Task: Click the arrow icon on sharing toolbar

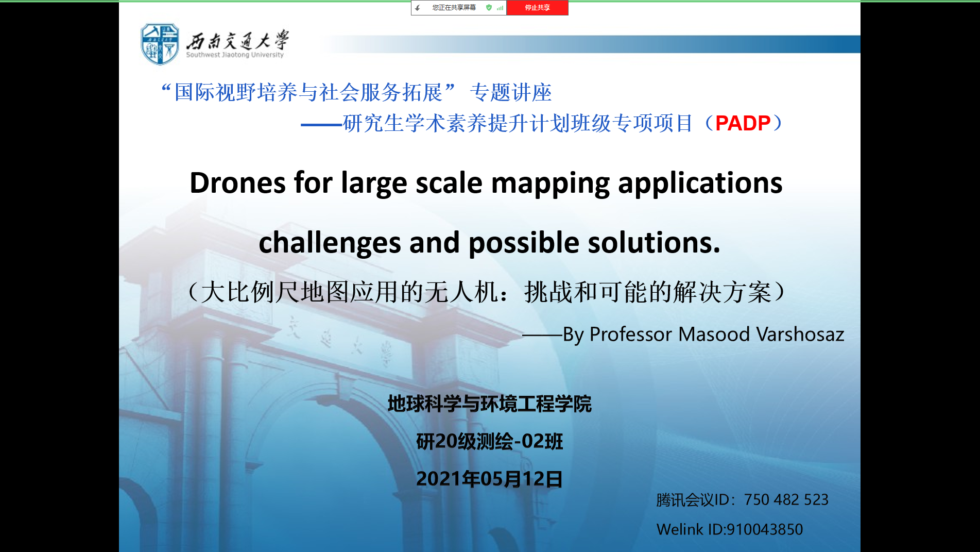Action: click(x=418, y=8)
